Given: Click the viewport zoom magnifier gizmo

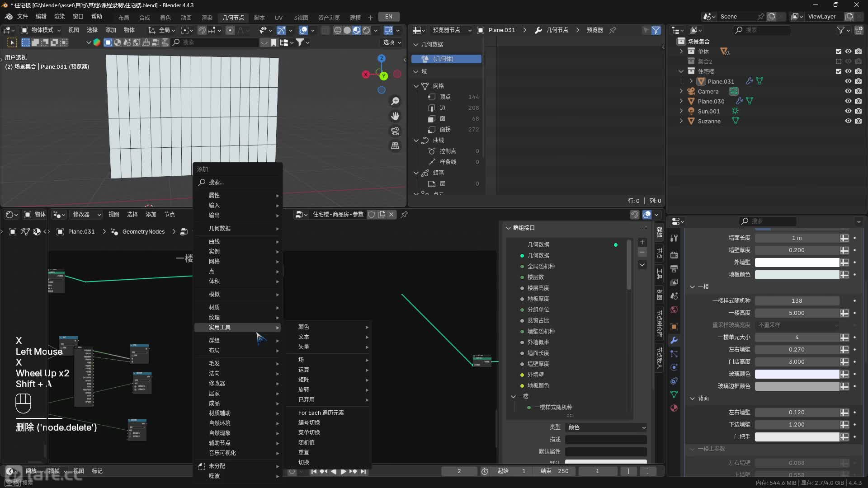Looking at the screenshot, I should click(x=395, y=101).
